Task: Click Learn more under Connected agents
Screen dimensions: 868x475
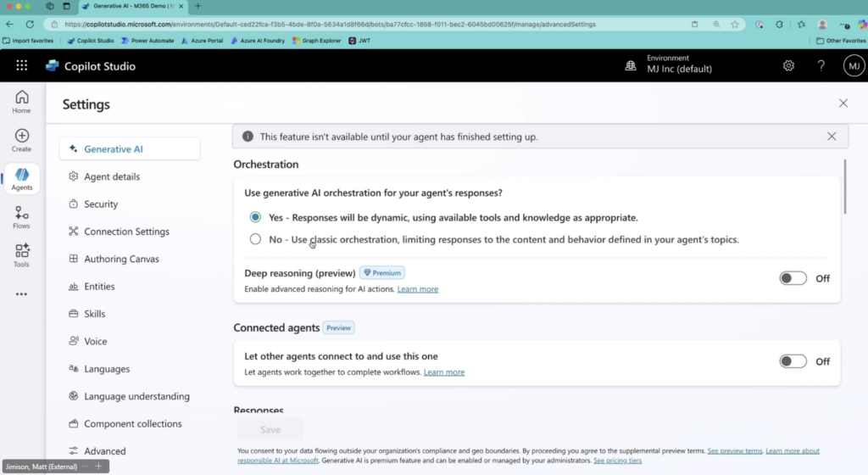Action: point(444,372)
